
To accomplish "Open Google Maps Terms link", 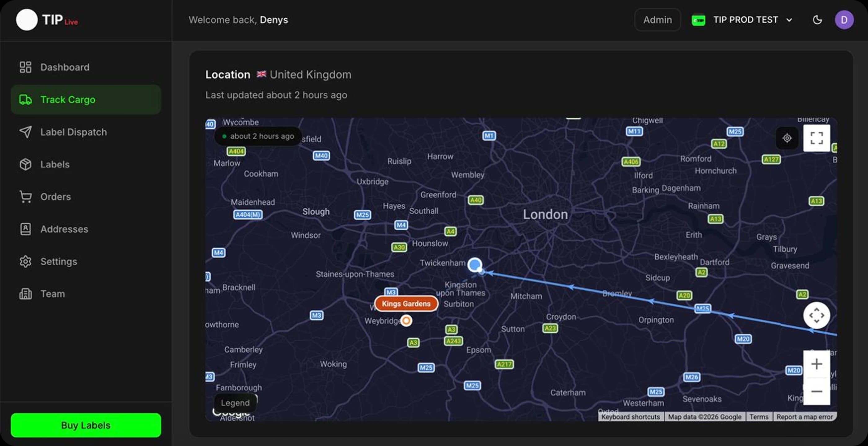I will pos(759,417).
